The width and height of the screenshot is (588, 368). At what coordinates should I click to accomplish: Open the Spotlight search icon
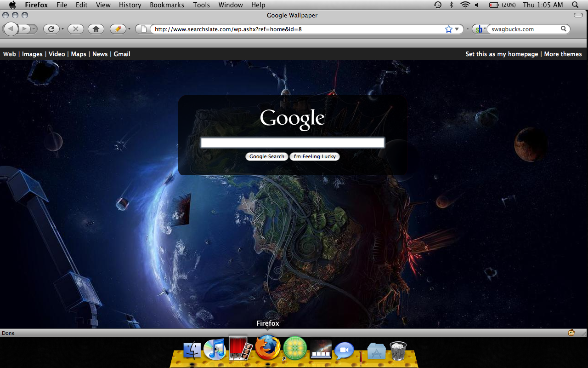click(x=575, y=5)
